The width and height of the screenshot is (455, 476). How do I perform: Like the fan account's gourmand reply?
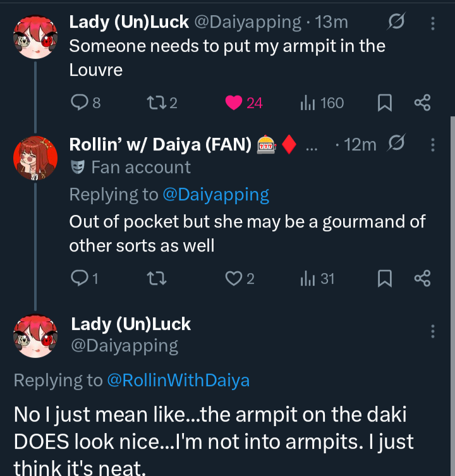coord(234,278)
